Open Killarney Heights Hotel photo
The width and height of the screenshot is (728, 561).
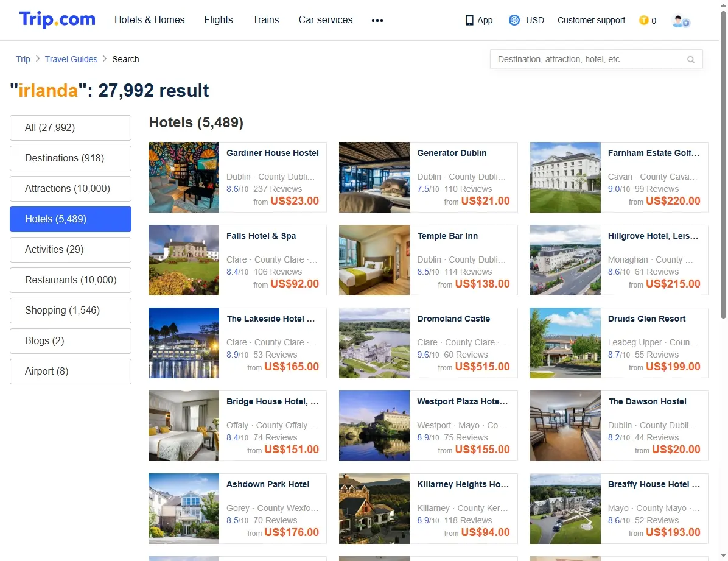coord(374,509)
